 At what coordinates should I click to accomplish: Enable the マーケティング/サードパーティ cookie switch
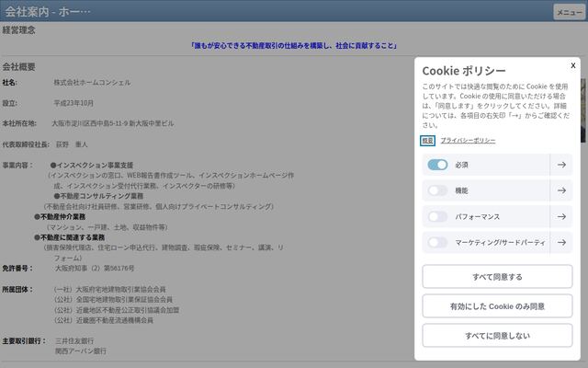[x=437, y=243]
